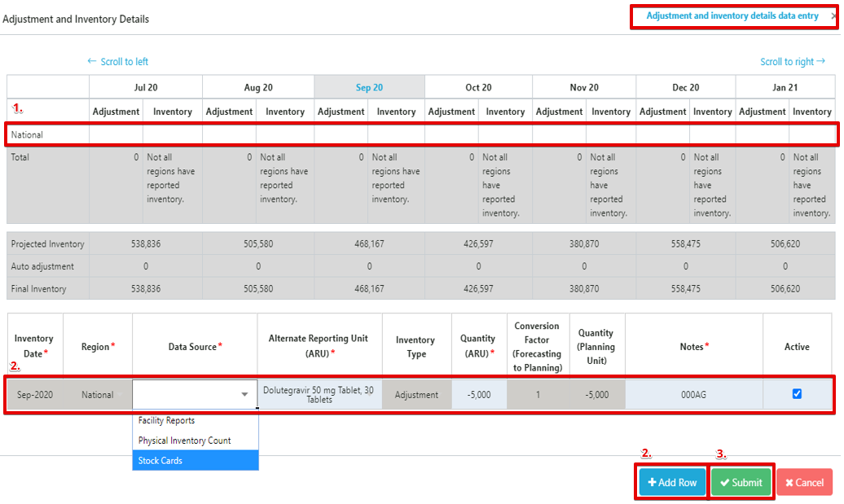844x504 pixels.
Task: Click Final Inventory value 426,597
Action: pyautogui.click(x=478, y=288)
